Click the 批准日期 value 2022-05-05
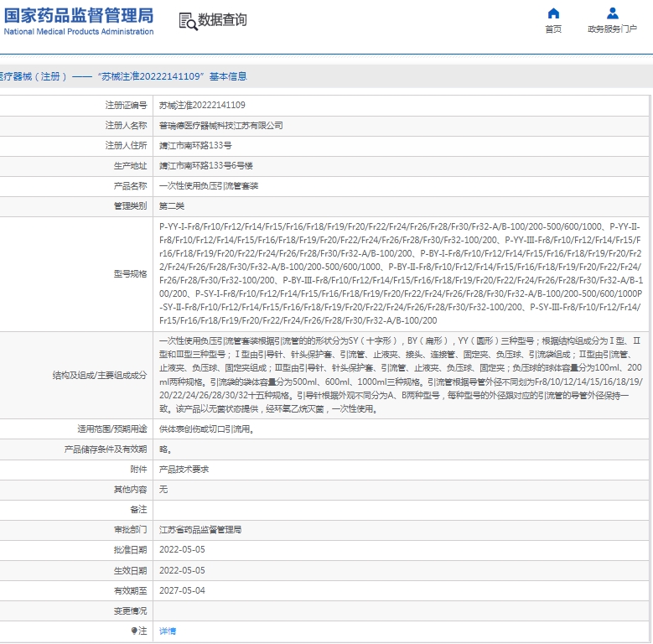The height and width of the screenshot is (644, 653). pyautogui.click(x=182, y=550)
